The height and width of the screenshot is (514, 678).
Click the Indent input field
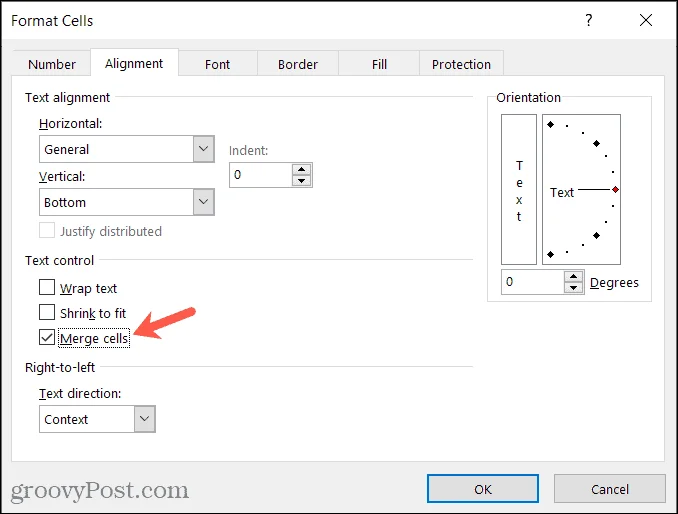pyautogui.click(x=261, y=175)
